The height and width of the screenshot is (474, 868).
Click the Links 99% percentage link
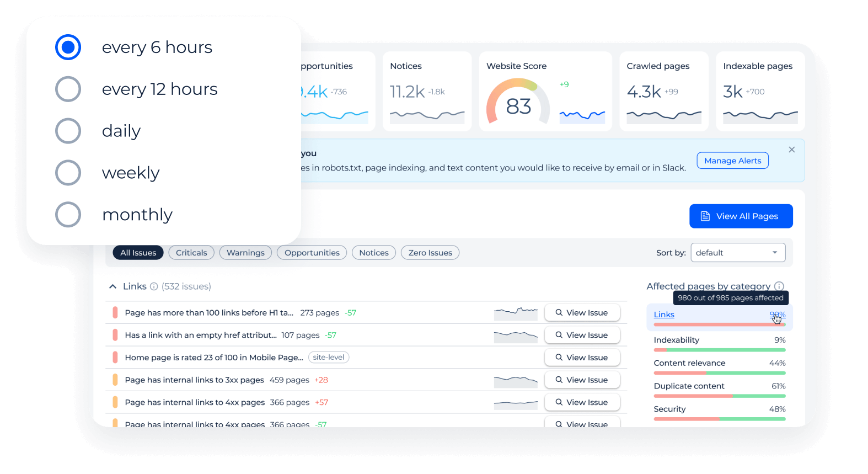click(778, 315)
